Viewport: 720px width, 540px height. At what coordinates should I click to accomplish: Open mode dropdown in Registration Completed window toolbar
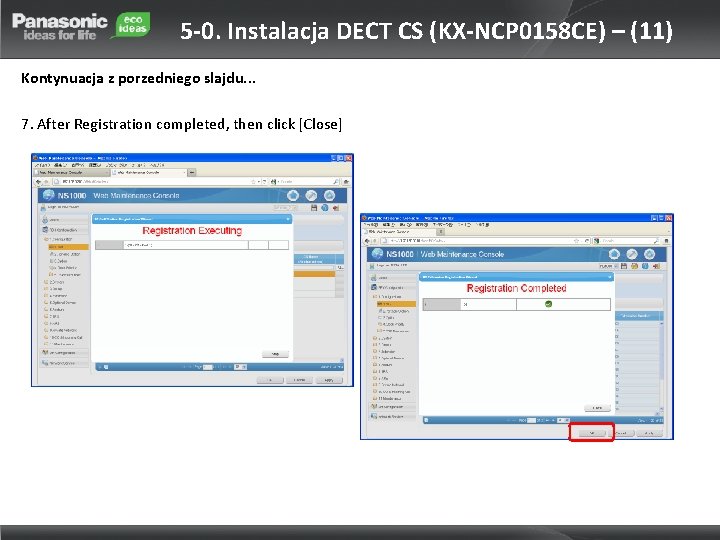click(609, 266)
